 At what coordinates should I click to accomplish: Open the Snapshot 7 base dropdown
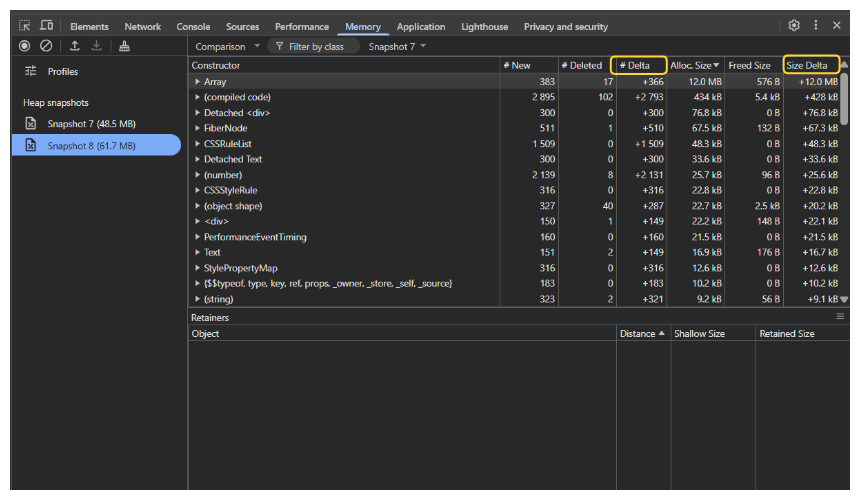click(397, 47)
